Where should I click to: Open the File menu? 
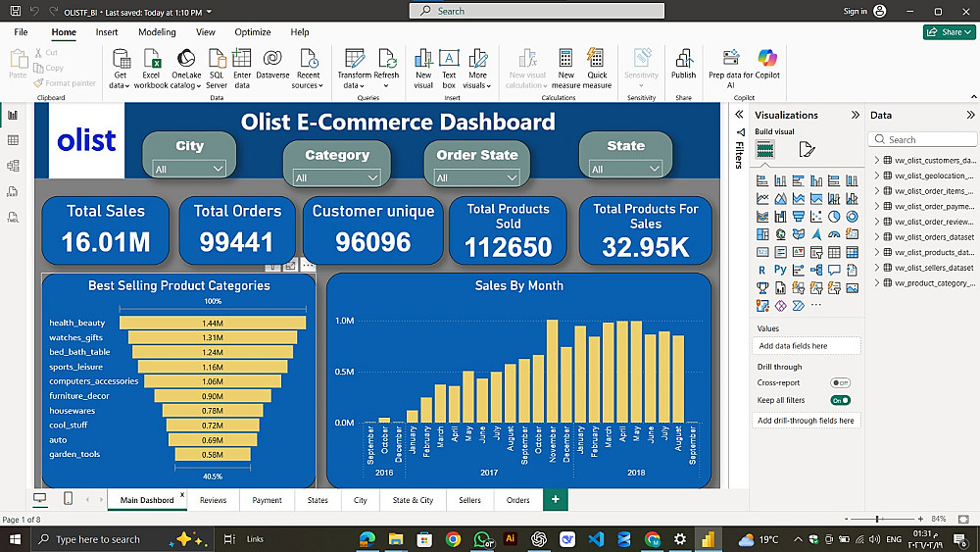pyautogui.click(x=21, y=32)
